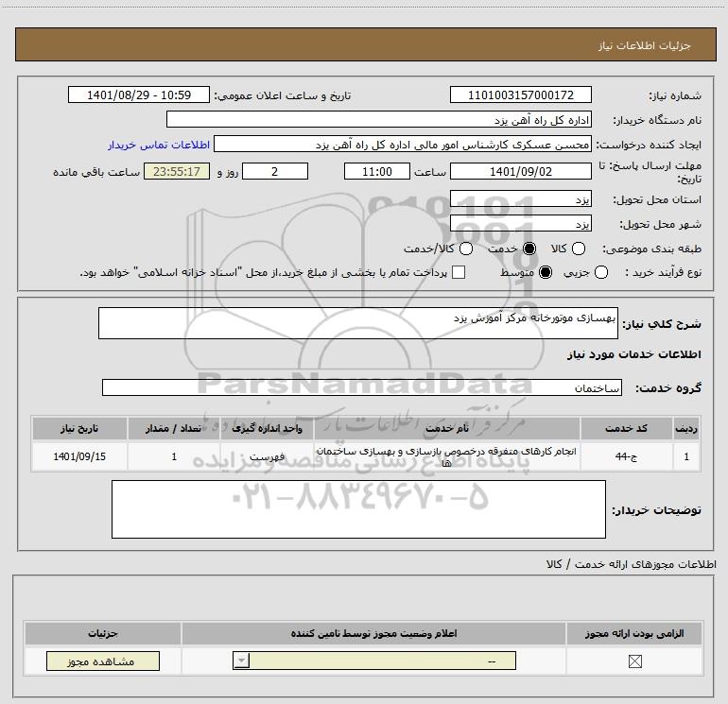Image resolution: width=728 pixels, height=704 pixels.
Task: Open the اطلاعات تماس خریدار link
Action: [159, 145]
